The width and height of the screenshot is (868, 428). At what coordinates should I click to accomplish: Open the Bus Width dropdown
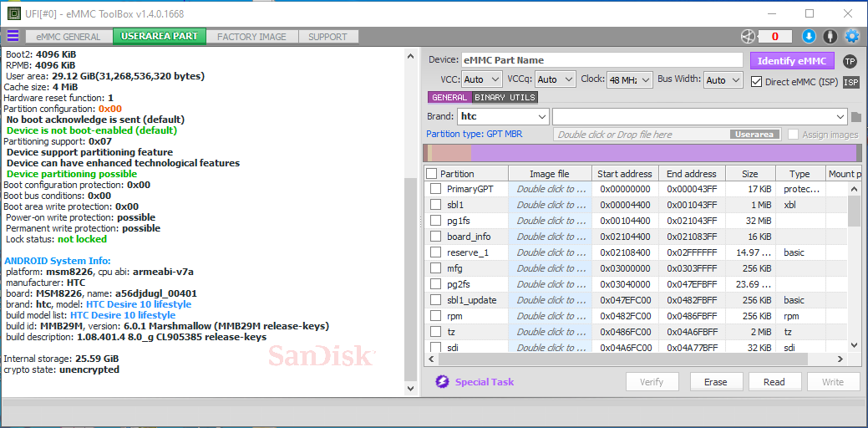[723, 79]
